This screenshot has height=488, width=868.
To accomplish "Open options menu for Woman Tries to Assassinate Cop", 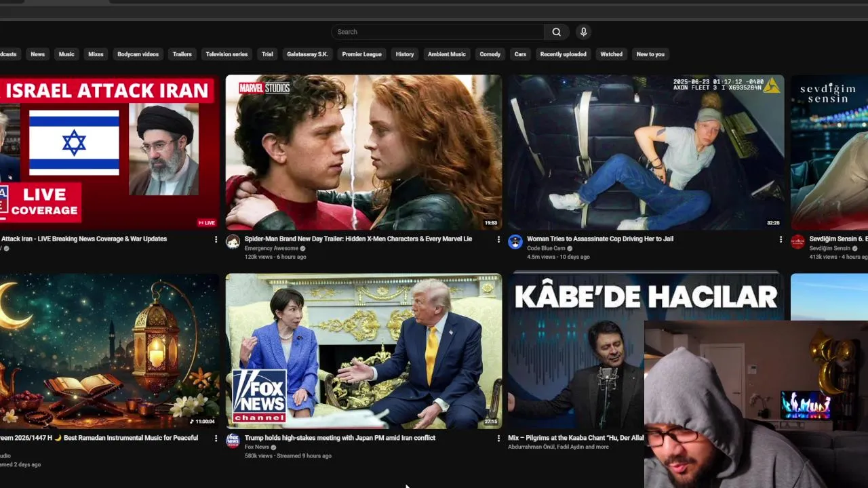I will coord(781,239).
